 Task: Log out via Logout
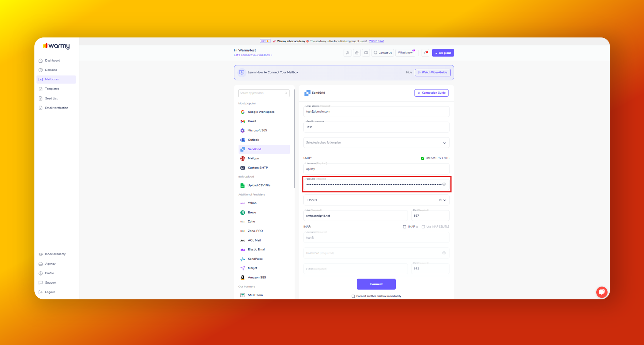(56, 292)
